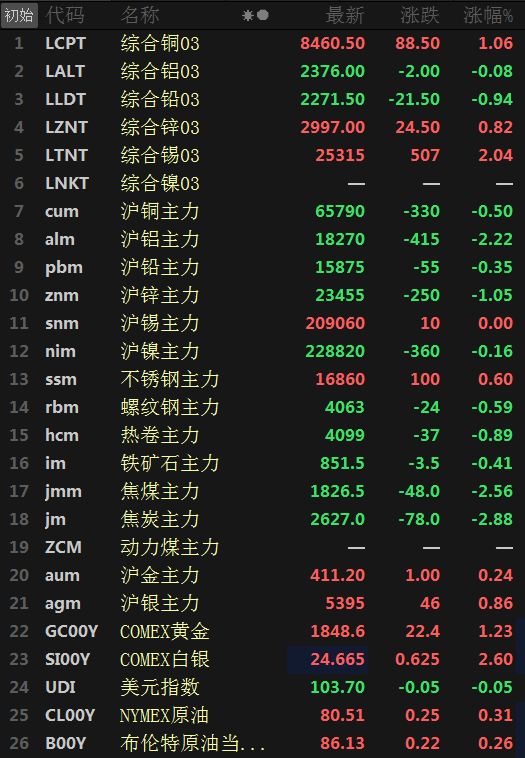This screenshot has width=525, height=758.
Task: Select COMEX白银 row name
Action: point(165,660)
